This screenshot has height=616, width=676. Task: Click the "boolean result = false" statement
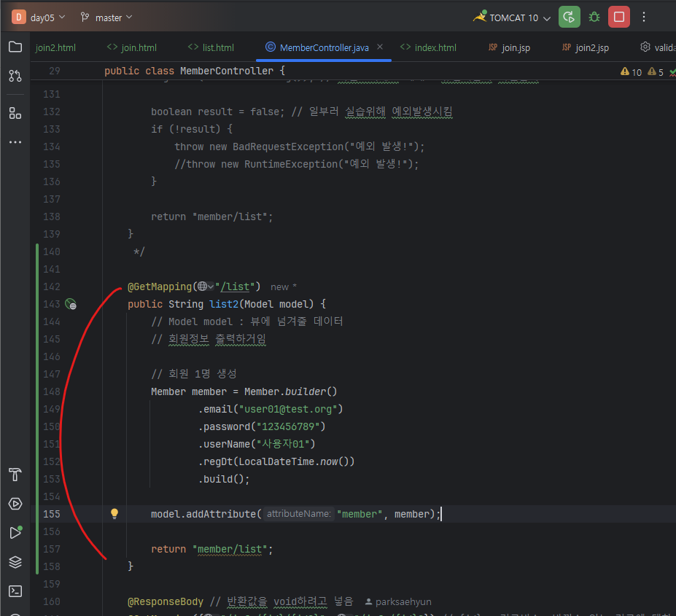(218, 112)
